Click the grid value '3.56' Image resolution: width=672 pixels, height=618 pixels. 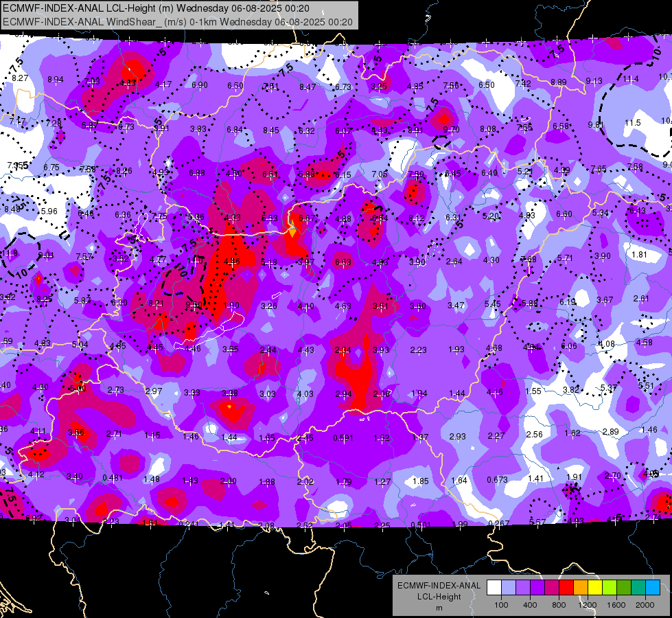pyautogui.click(x=76, y=432)
